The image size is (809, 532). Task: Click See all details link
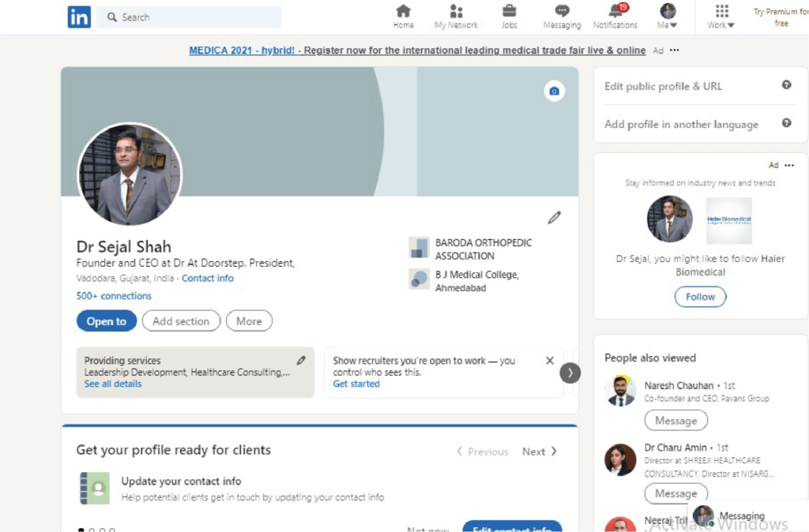coord(112,384)
